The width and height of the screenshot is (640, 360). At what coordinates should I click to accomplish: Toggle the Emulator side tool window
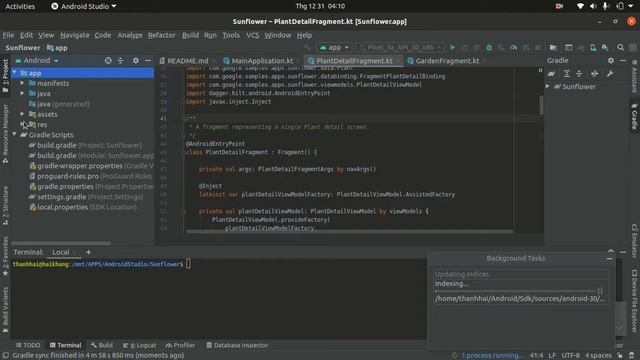pos(634,241)
